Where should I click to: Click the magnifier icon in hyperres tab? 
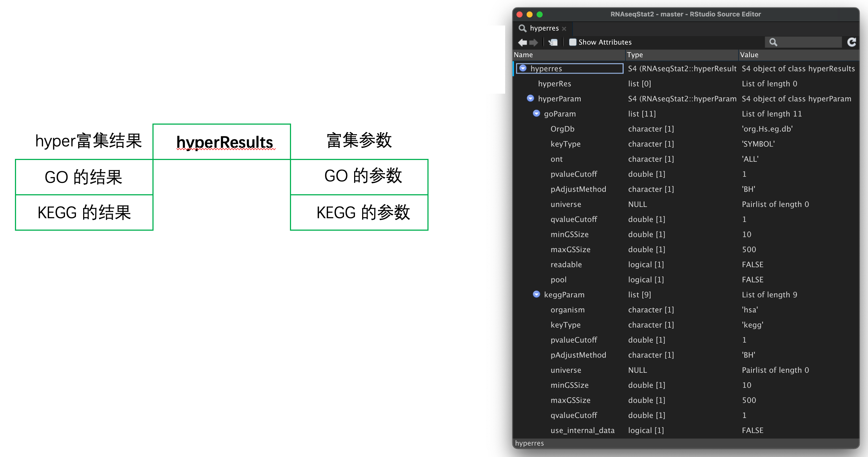tap(522, 28)
